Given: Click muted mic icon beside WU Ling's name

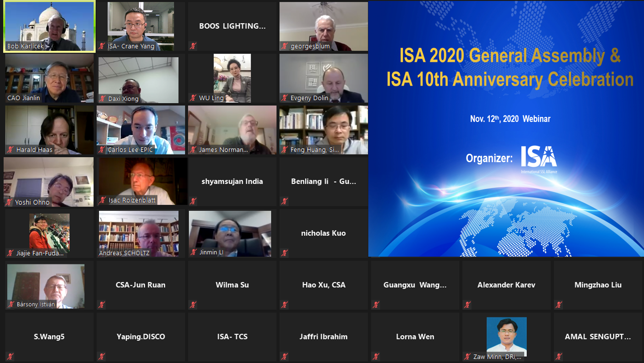Looking at the screenshot, I should [x=193, y=98].
